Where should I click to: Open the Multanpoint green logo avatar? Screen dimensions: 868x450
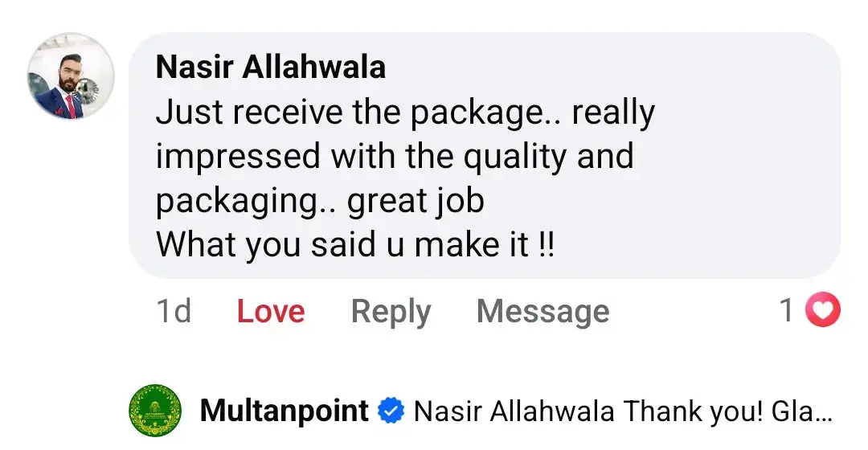(155, 411)
